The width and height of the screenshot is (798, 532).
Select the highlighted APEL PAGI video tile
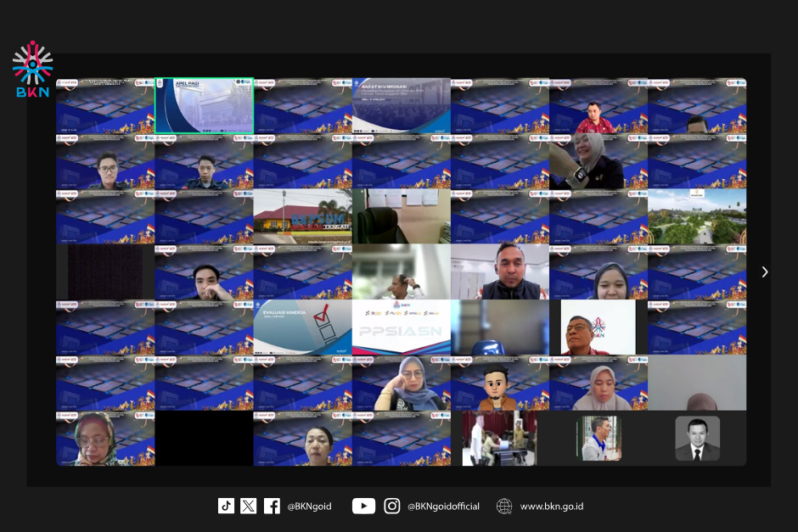coord(204,106)
